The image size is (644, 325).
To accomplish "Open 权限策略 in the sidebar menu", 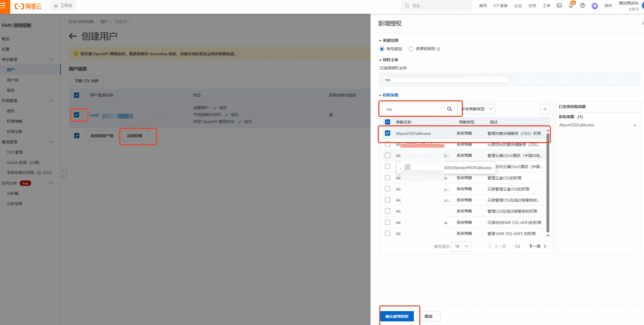I will click(x=14, y=121).
